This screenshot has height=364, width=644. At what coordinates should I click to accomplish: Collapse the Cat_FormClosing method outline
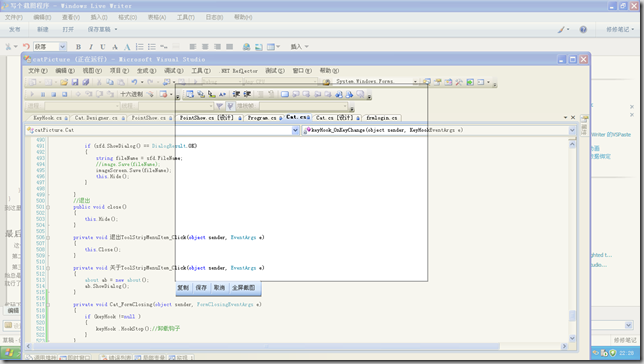pyautogui.click(x=48, y=305)
